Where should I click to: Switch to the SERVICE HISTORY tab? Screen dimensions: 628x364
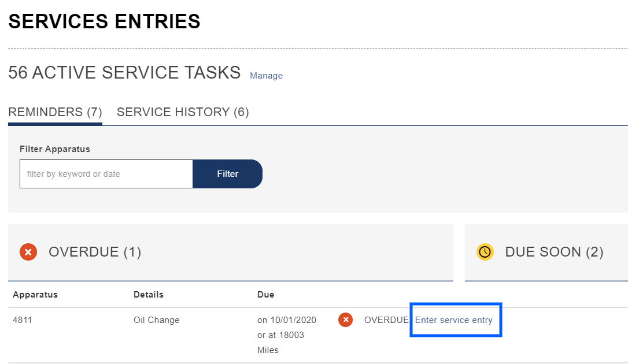pos(183,112)
